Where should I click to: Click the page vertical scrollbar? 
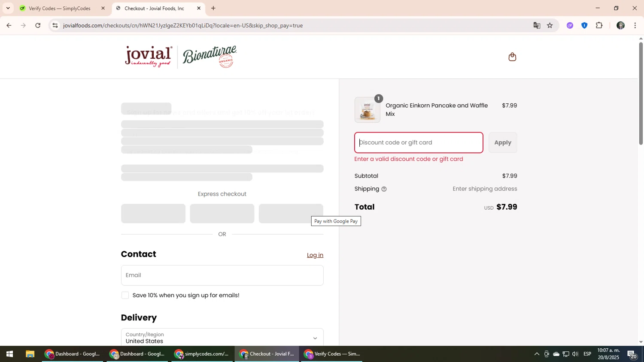pos(641,93)
